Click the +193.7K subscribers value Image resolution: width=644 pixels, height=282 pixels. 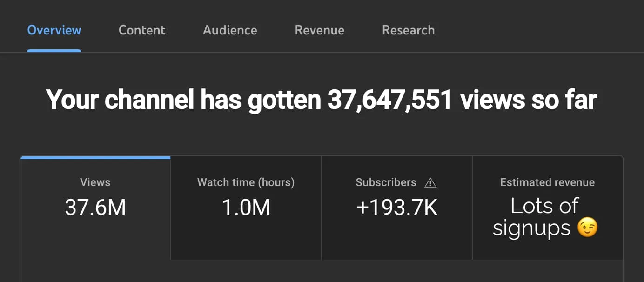[396, 208]
